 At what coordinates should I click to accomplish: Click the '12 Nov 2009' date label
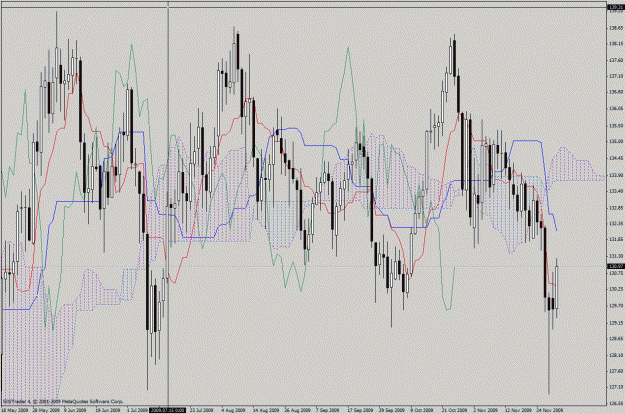click(518, 410)
